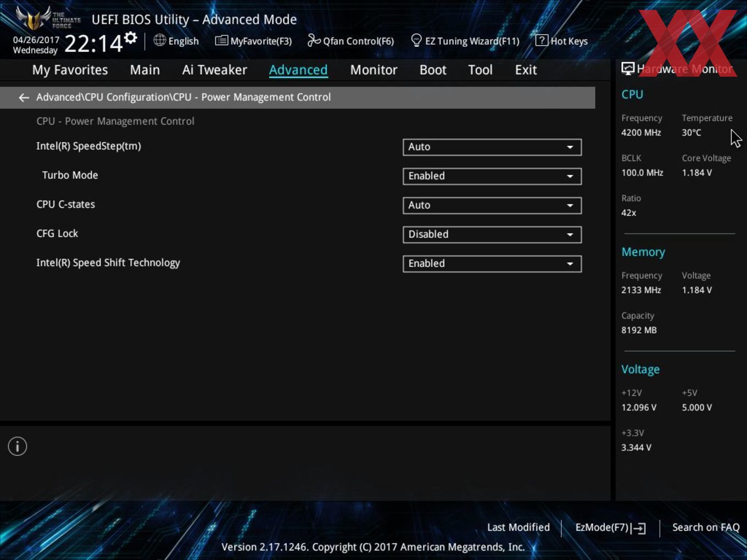
Task: Select Intel(R) Speed Shift Technology label
Action: tap(108, 263)
